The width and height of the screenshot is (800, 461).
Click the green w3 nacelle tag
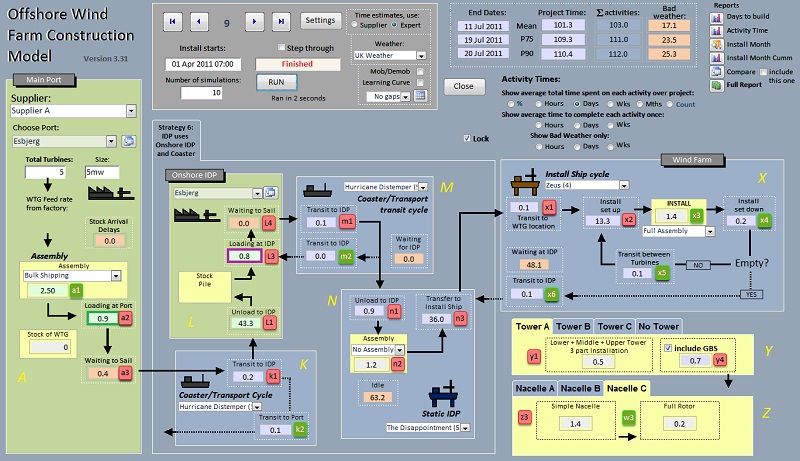[x=629, y=417]
